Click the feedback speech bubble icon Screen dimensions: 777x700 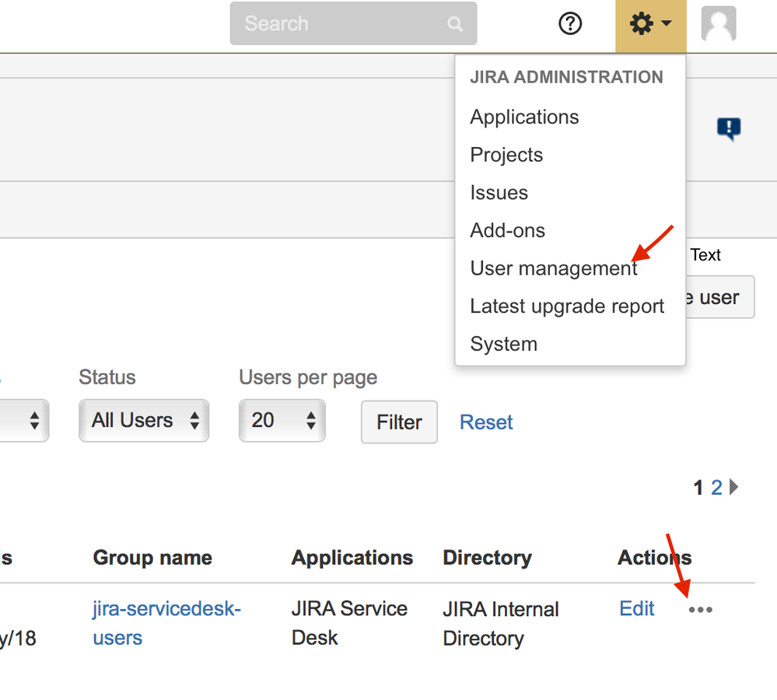(728, 128)
